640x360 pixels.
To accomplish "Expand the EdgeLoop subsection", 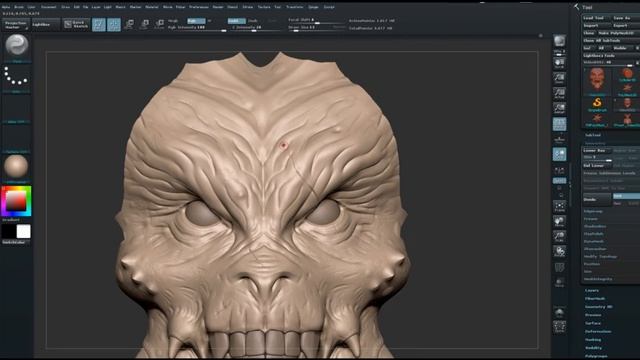I will 593,211.
